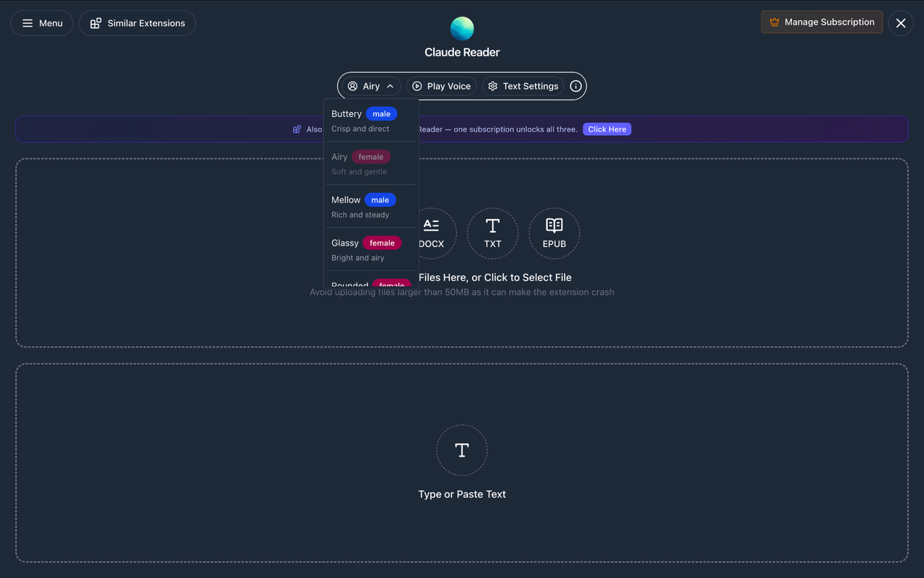Open the Menu button
This screenshot has height=578, width=924.
pos(42,23)
